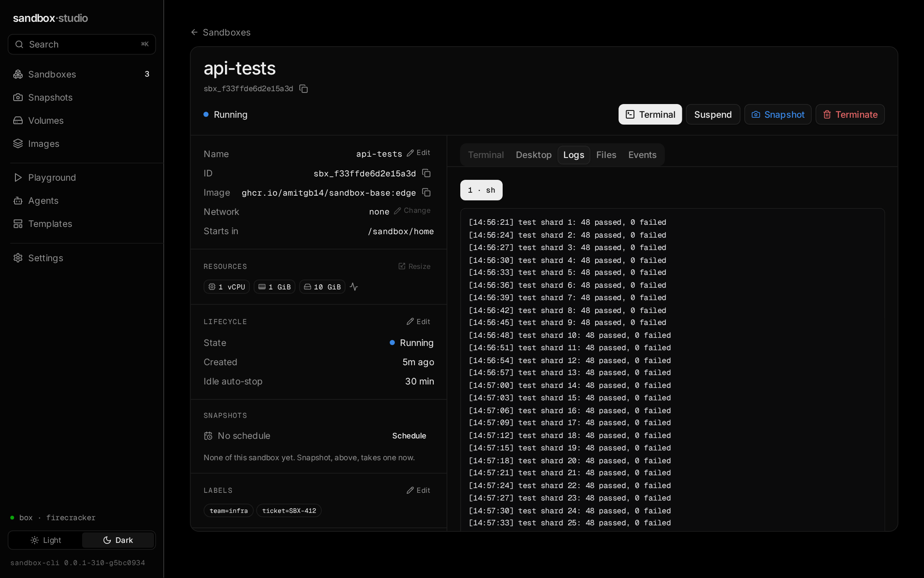Open Playground in the sidebar
The width and height of the screenshot is (924, 578).
81,177
